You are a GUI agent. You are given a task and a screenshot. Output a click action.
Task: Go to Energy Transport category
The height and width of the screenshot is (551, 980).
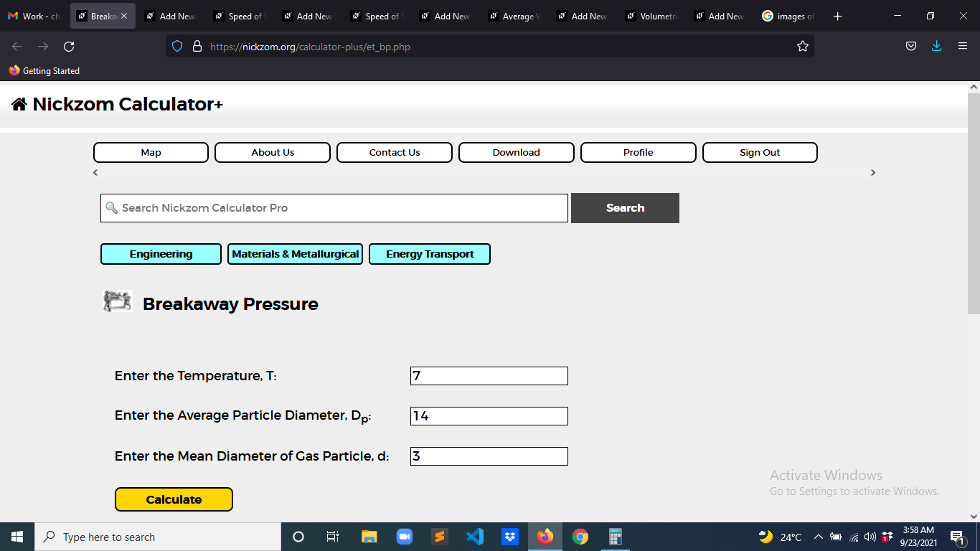point(430,254)
